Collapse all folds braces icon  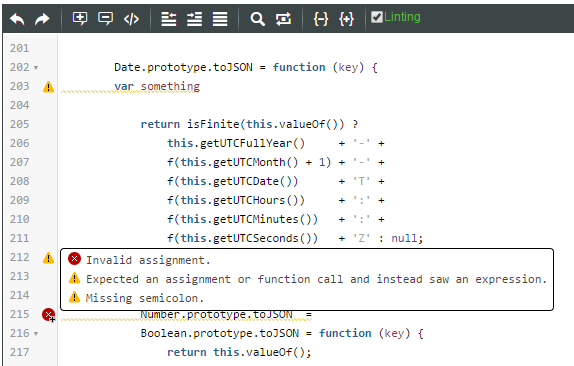click(x=321, y=19)
